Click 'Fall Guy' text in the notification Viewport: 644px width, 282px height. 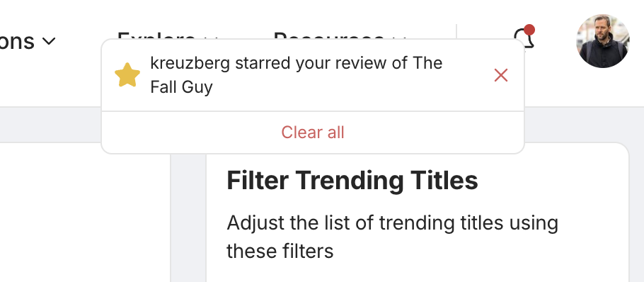click(x=181, y=87)
